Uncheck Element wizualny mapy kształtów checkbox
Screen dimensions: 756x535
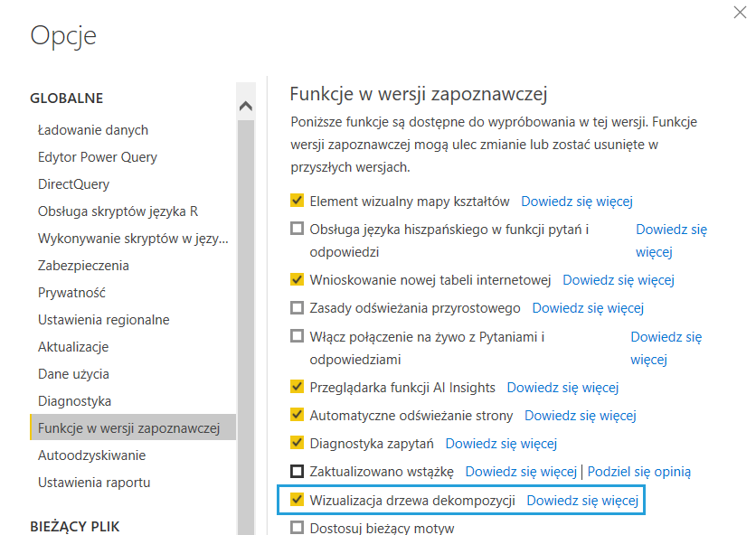[297, 201]
